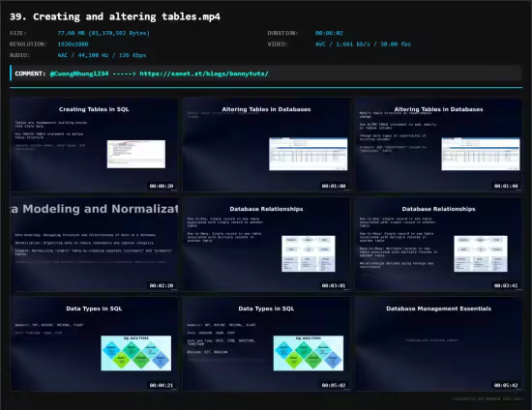Click the samet.st blogs link in comment
The height and width of the screenshot is (410, 532).
tap(204, 73)
